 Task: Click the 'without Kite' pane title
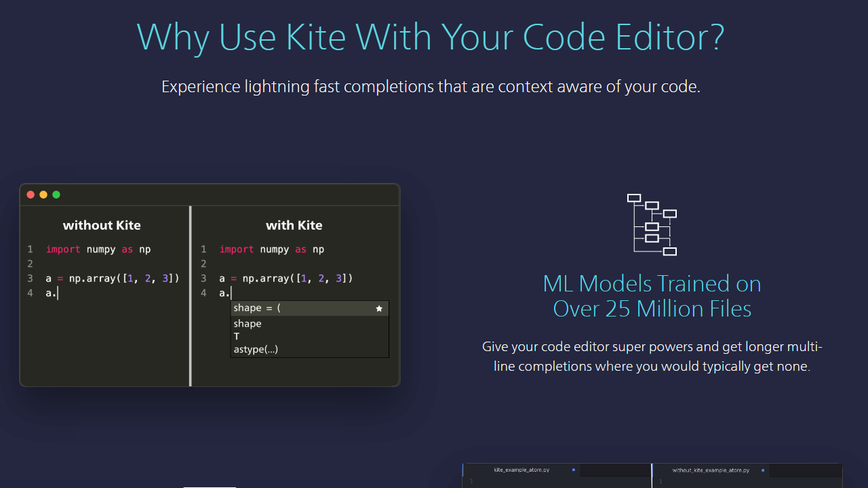pyautogui.click(x=102, y=226)
